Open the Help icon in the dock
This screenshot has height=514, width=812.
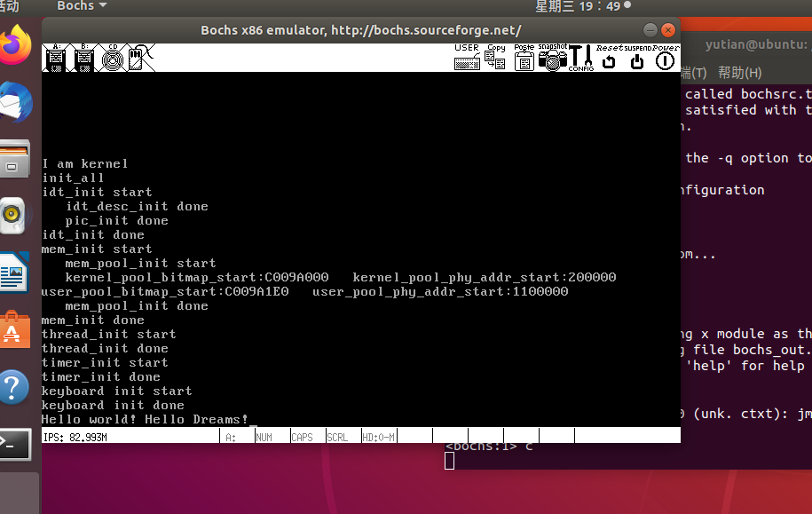click(14, 388)
